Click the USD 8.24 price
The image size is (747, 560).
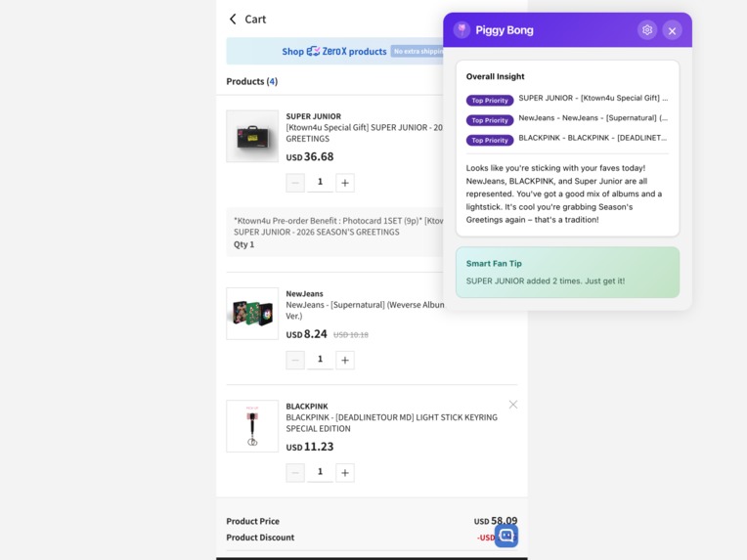tap(306, 334)
